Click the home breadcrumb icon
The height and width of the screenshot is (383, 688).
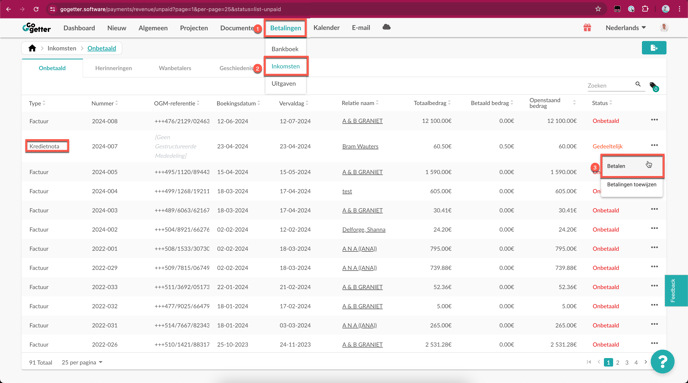32,48
